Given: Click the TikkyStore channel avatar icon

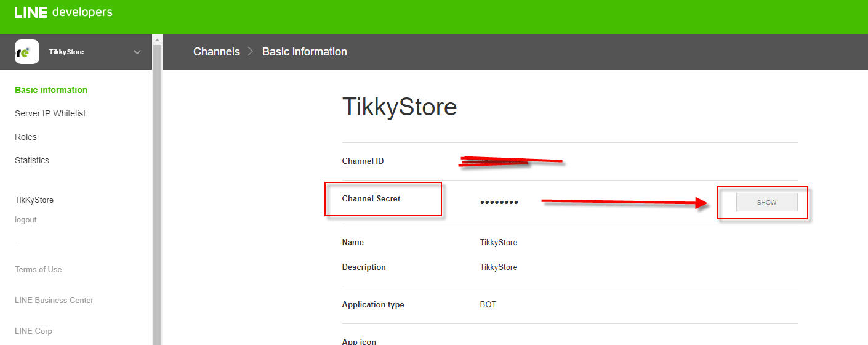Looking at the screenshot, I should [26, 52].
